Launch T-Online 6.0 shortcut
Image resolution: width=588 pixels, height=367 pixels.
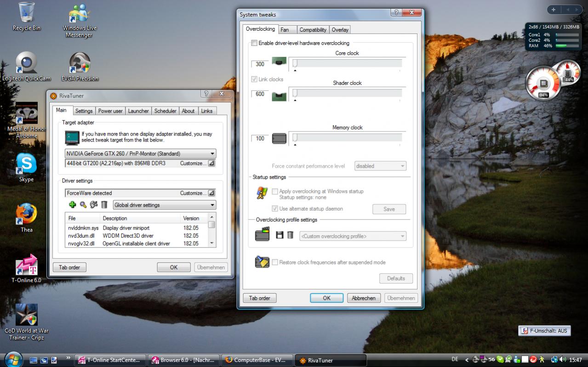pos(26,268)
